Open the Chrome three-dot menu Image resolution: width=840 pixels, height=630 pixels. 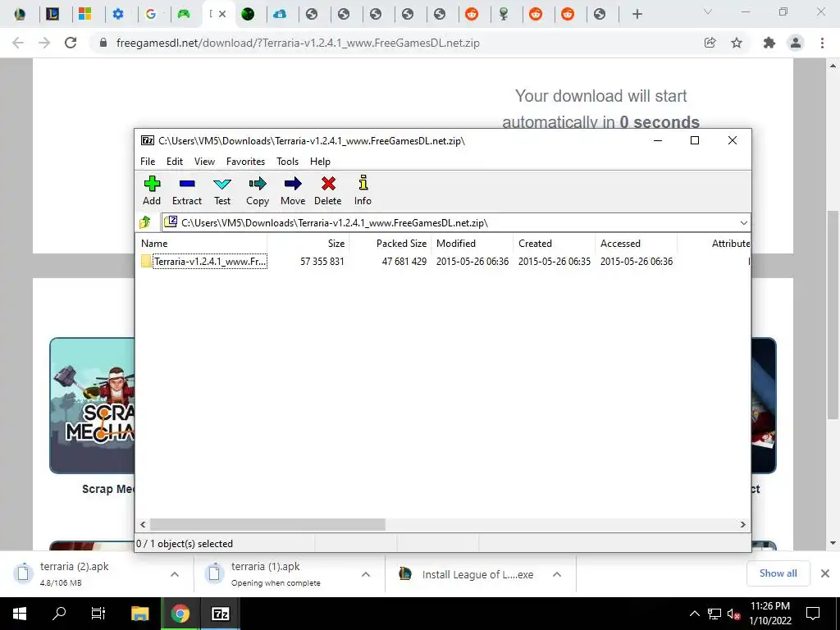pyautogui.click(x=822, y=43)
